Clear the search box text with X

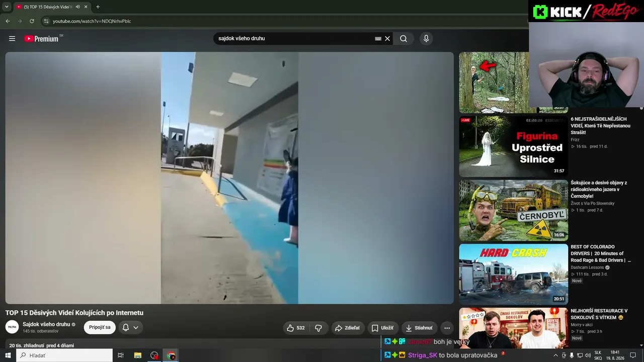pyautogui.click(x=387, y=39)
